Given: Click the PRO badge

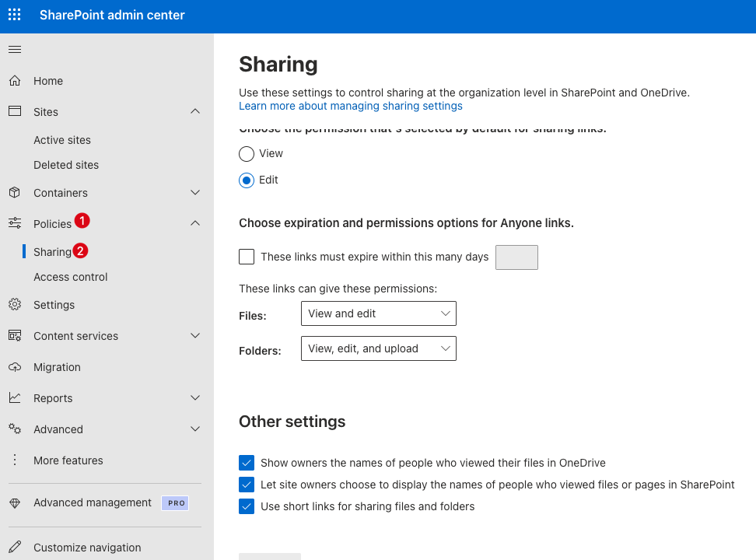Looking at the screenshot, I should pos(176,503).
